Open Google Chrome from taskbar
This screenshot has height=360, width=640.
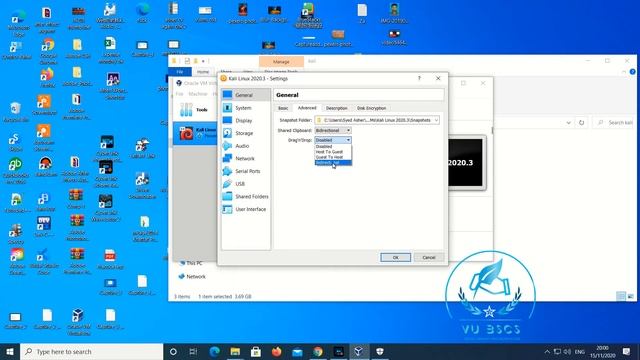318,351
